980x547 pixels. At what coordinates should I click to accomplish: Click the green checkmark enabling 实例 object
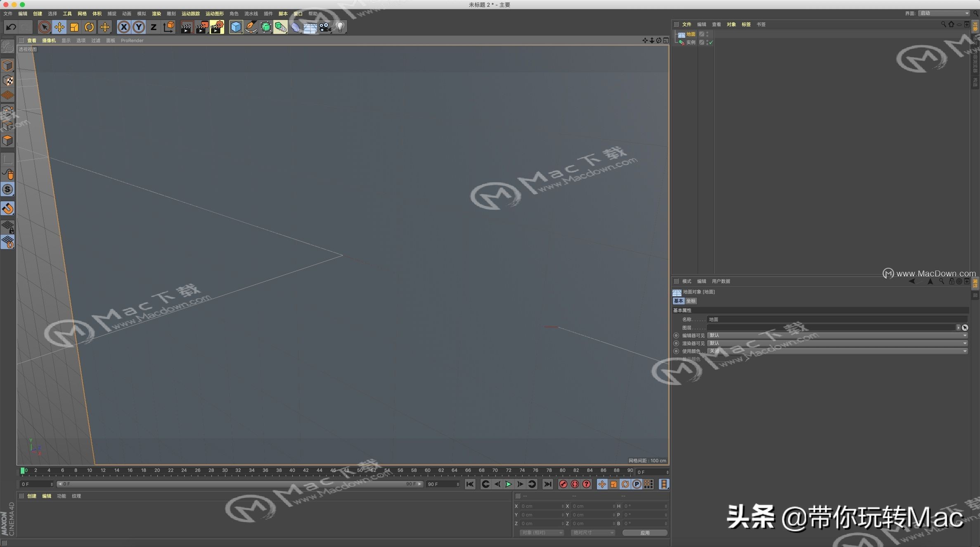coord(711,43)
